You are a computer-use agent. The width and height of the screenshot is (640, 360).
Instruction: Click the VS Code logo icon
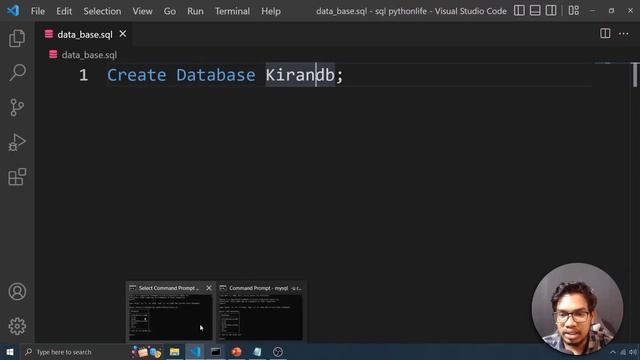(13, 11)
